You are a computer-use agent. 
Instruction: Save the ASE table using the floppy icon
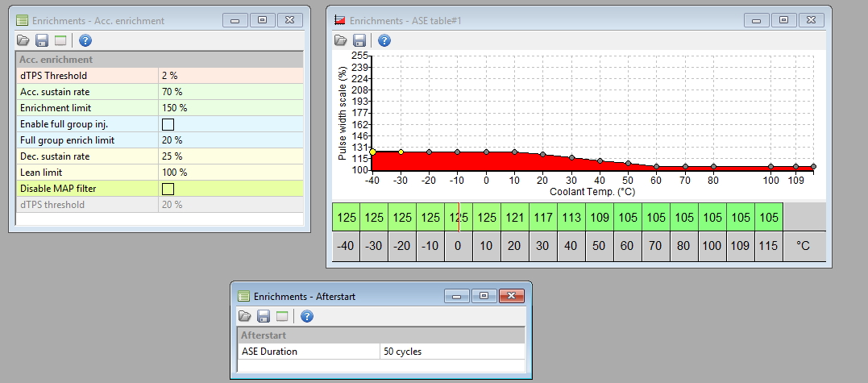tap(359, 40)
